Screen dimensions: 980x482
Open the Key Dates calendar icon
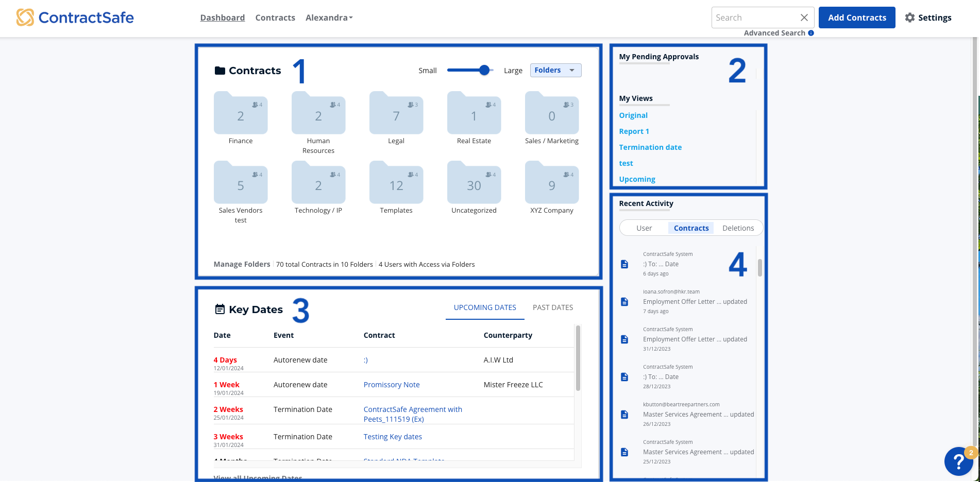point(219,308)
